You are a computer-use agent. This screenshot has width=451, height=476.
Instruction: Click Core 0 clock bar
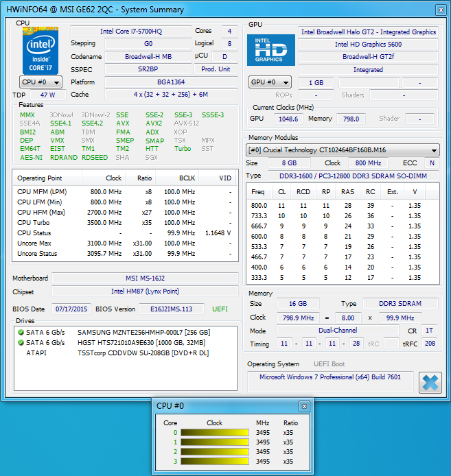pyautogui.click(x=215, y=432)
